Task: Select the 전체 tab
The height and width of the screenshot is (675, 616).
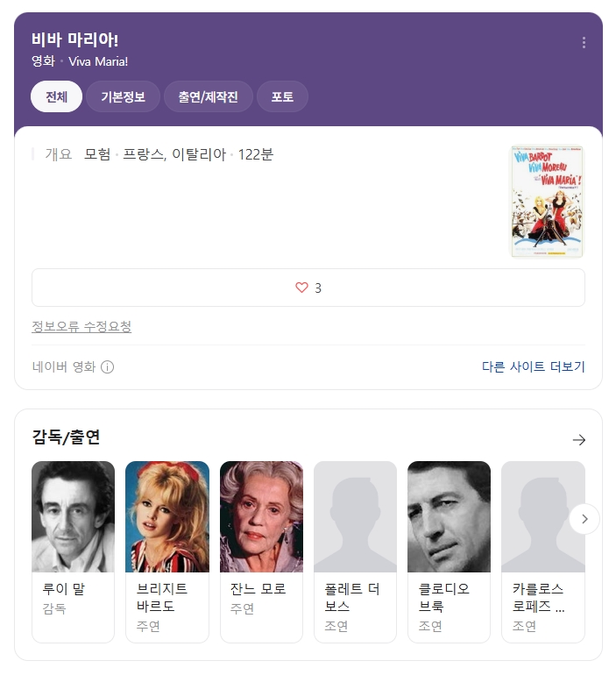Action: [x=56, y=96]
